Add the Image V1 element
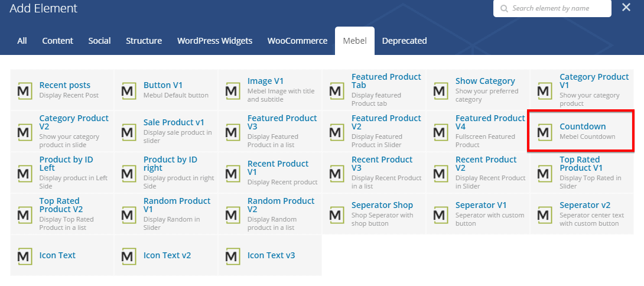 (265, 82)
